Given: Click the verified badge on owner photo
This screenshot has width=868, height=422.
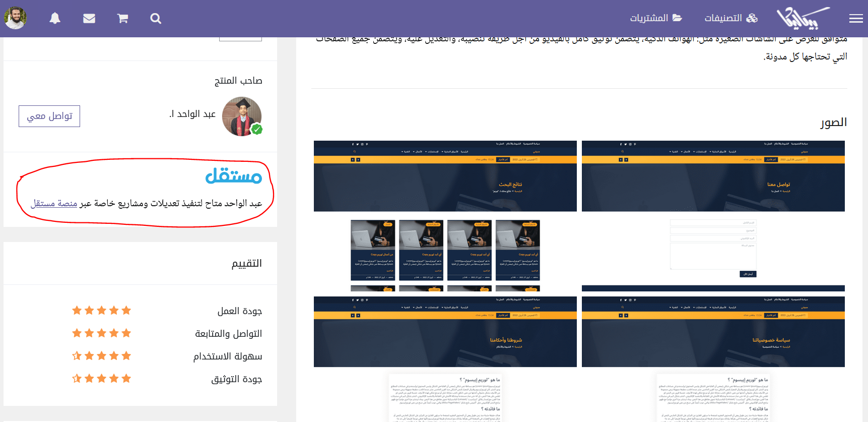Looking at the screenshot, I should [x=257, y=129].
